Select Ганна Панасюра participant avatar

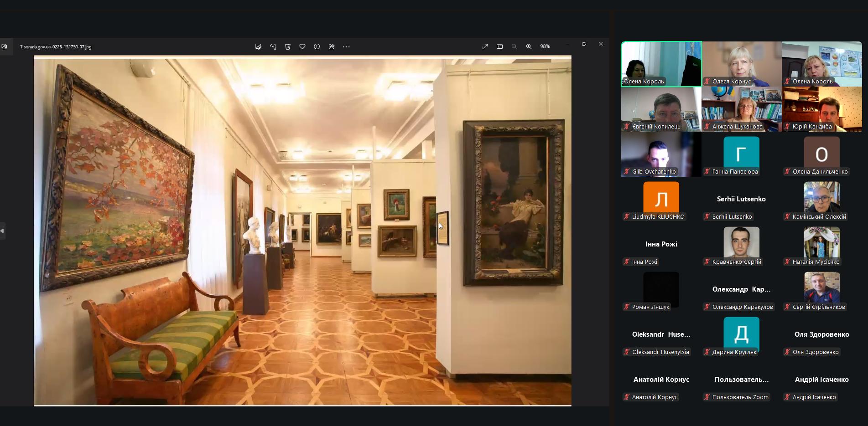[x=742, y=153]
